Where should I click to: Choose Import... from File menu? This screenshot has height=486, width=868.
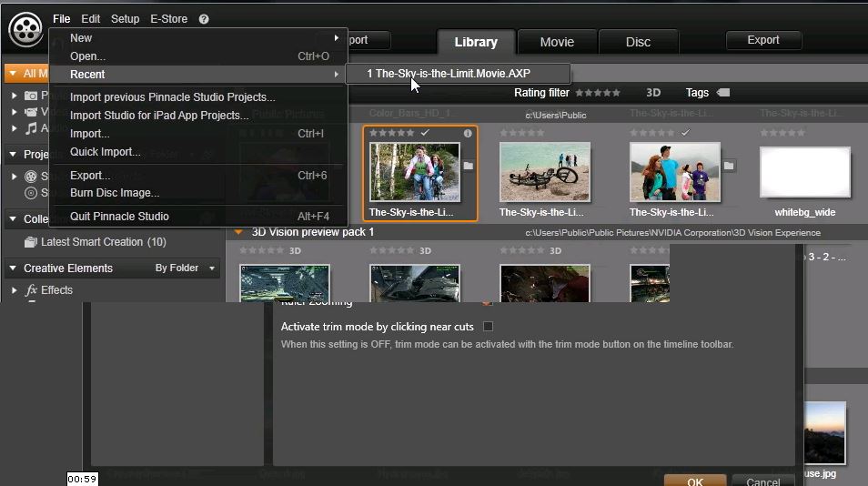coord(198,134)
